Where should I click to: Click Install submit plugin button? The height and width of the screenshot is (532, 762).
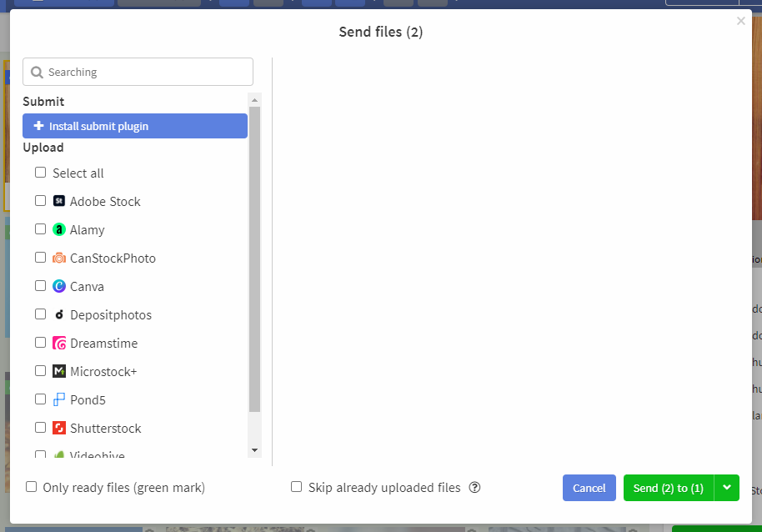point(135,126)
